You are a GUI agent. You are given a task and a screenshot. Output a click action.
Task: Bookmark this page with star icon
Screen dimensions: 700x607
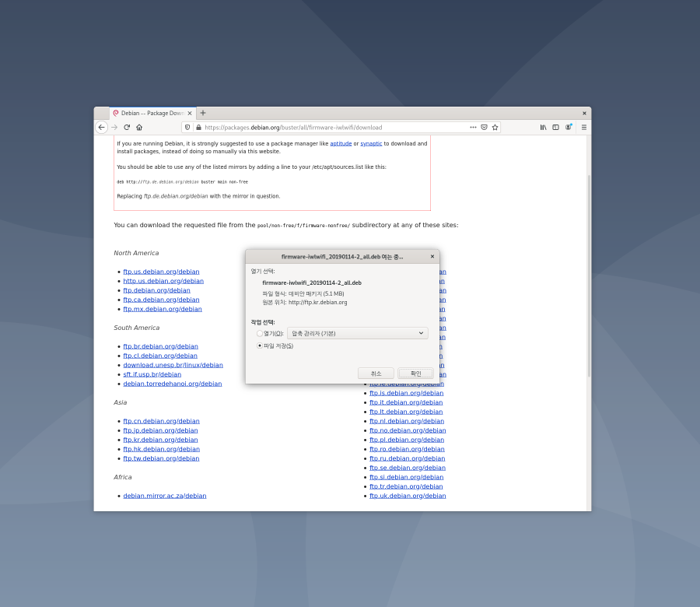(495, 128)
